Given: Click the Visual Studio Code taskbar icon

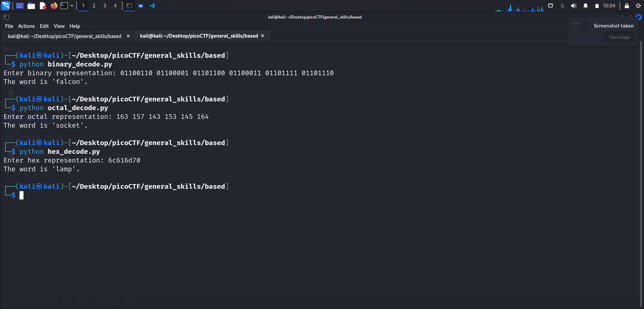Looking at the screenshot, I should click(152, 6).
